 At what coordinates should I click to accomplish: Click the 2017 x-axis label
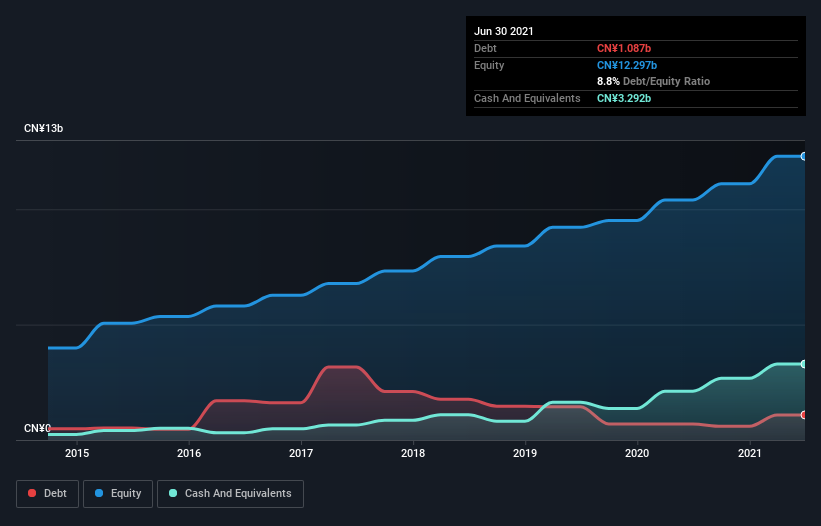pos(301,453)
